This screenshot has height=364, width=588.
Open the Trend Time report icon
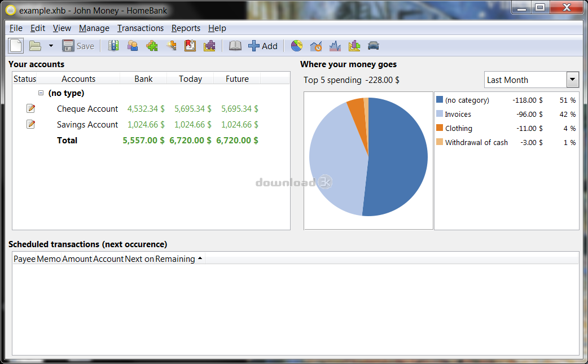coord(316,46)
